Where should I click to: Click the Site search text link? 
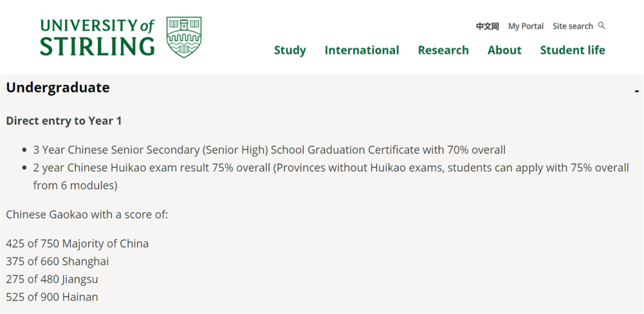[572, 26]
